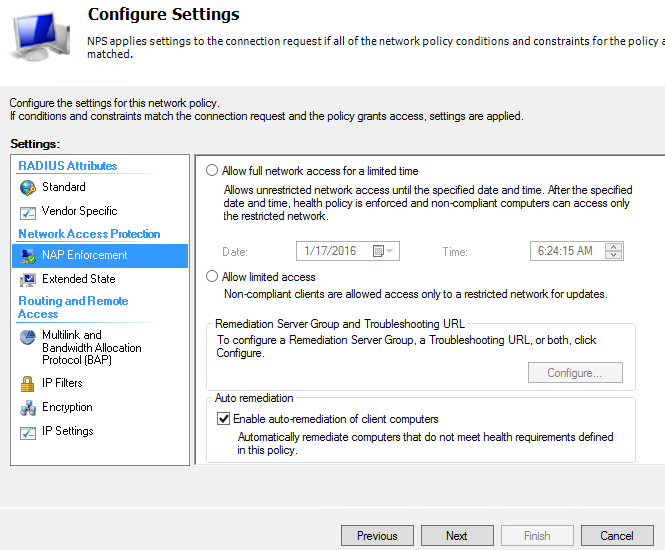The image size is (665, 550).
Task: Click the Auto remediation group label
Action: pos(254,398)
